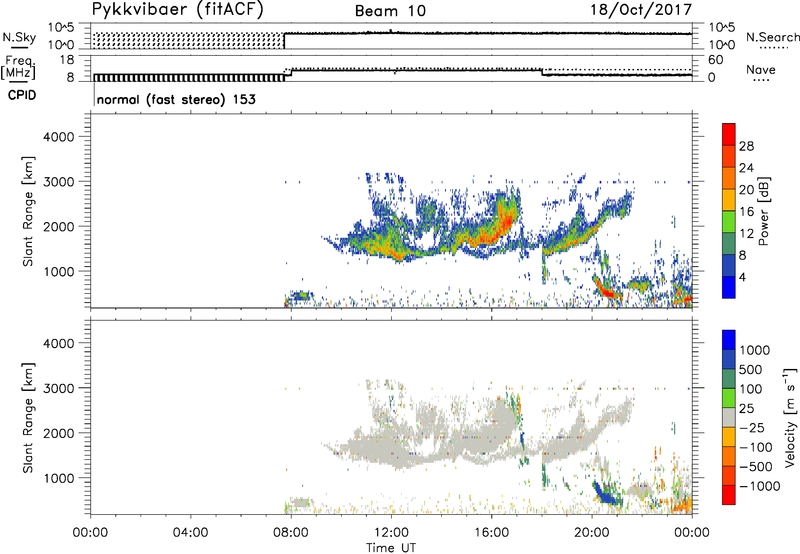Viewport: 800px width, 554px height.
Task: Click the 'Pykkvibaer (fitACF)' title text
Action: (178, 10)
